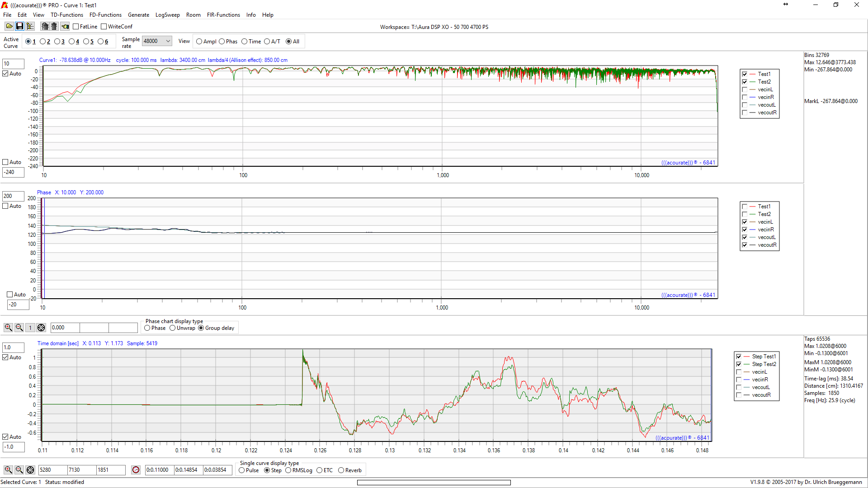This screenshot has width=868, height=488.
Task: Zoom in on the time domain chart
Action: click(8, 470)
